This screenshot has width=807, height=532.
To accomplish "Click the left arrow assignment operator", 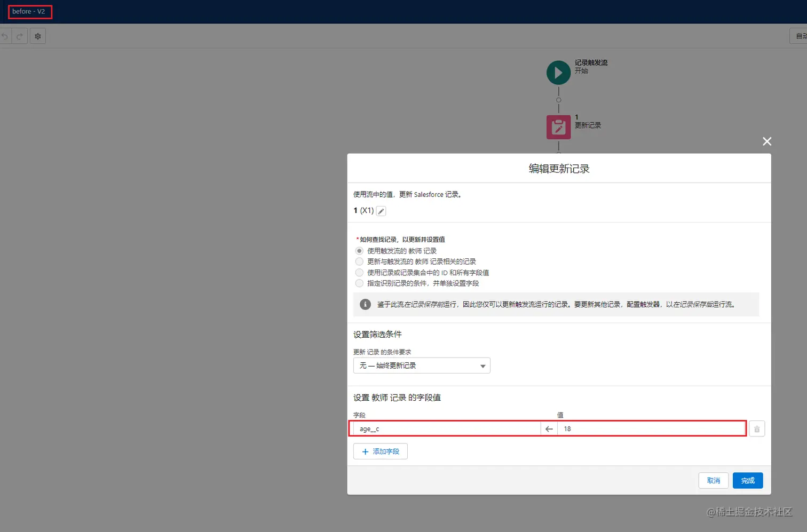I will pos(549,429).
